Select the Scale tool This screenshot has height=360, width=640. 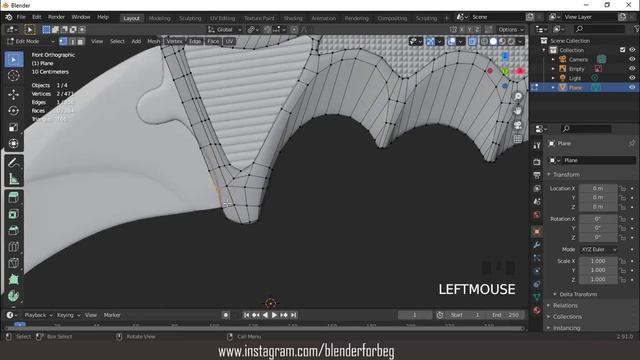coord(13,127)
